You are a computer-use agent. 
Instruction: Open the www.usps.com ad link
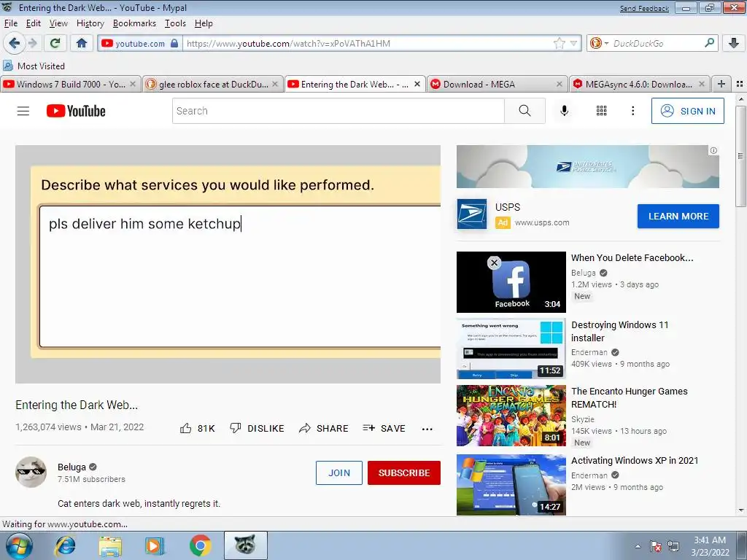(542, 222)
